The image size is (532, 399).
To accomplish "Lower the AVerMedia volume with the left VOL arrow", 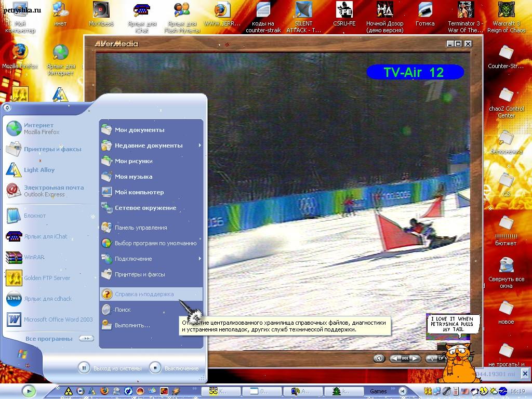I will click(395, 358).
